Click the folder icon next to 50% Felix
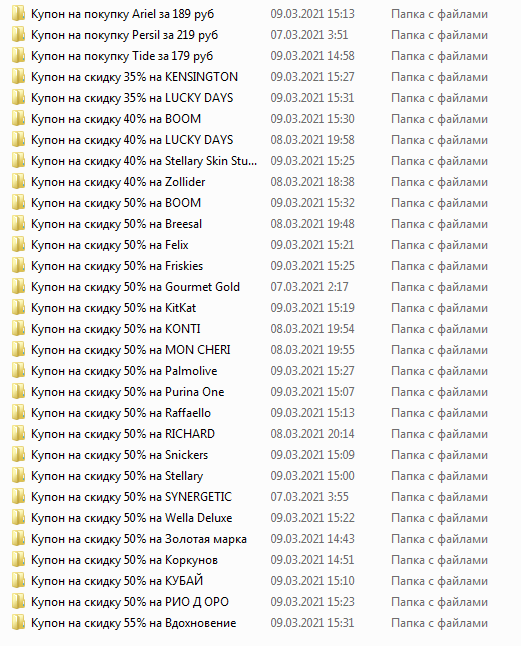This screenshot has width=521, height=646. pos(19,245)
